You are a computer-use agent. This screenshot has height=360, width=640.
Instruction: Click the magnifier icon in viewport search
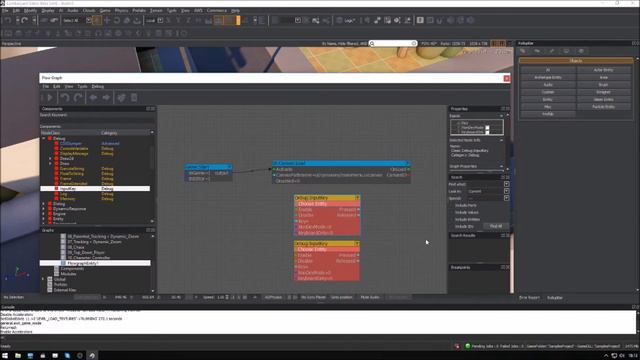pos(372,43)
